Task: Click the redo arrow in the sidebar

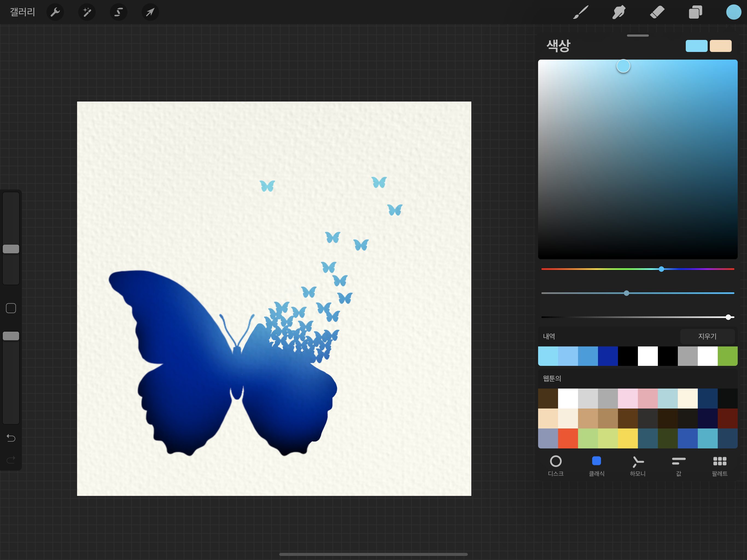Action: click(11, 460)
